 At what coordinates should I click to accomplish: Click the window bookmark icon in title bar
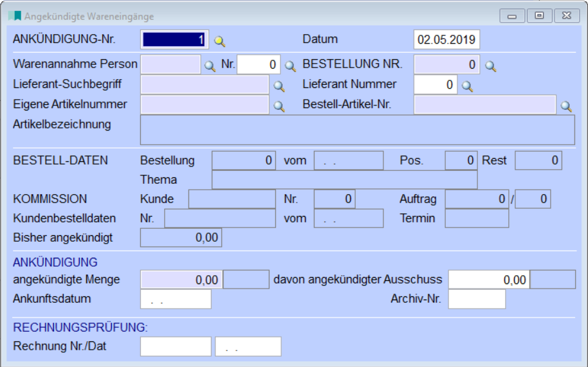tap(15, 15)
